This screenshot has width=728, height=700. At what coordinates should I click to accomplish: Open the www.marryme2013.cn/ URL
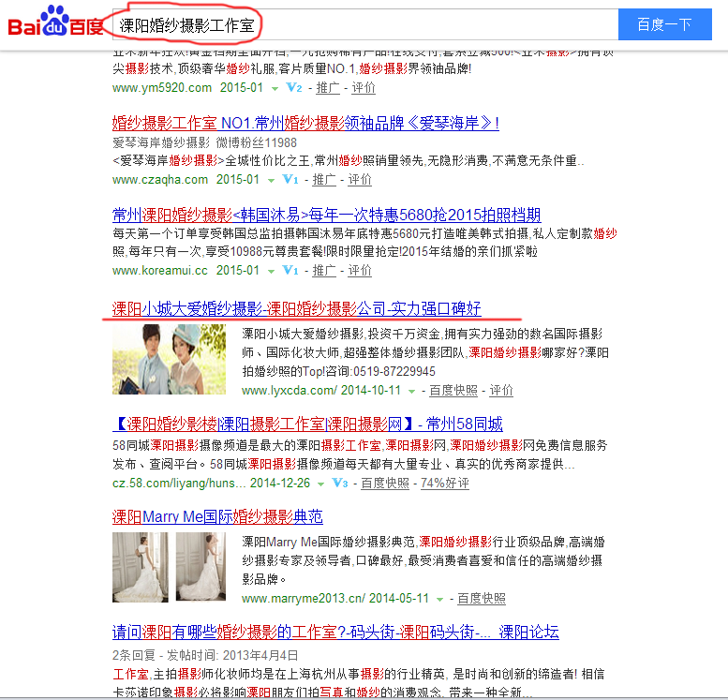click(304, 598)
